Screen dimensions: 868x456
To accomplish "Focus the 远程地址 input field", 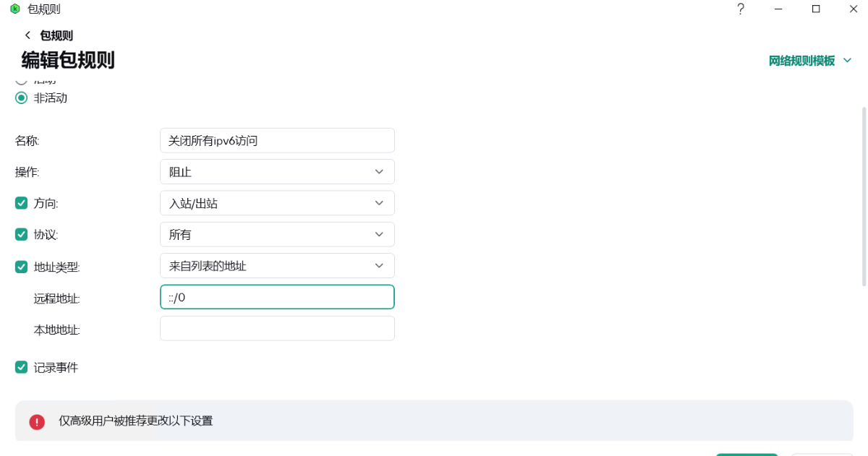I will [x=277, y=297].
